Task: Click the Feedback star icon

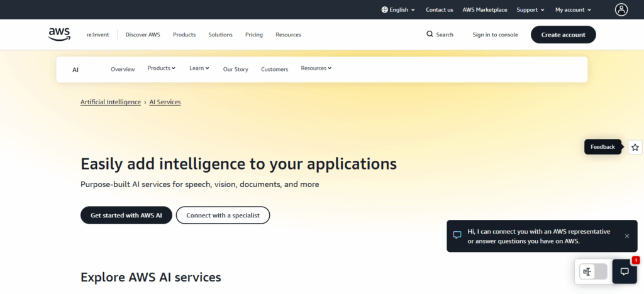Action: coord(635,147)
